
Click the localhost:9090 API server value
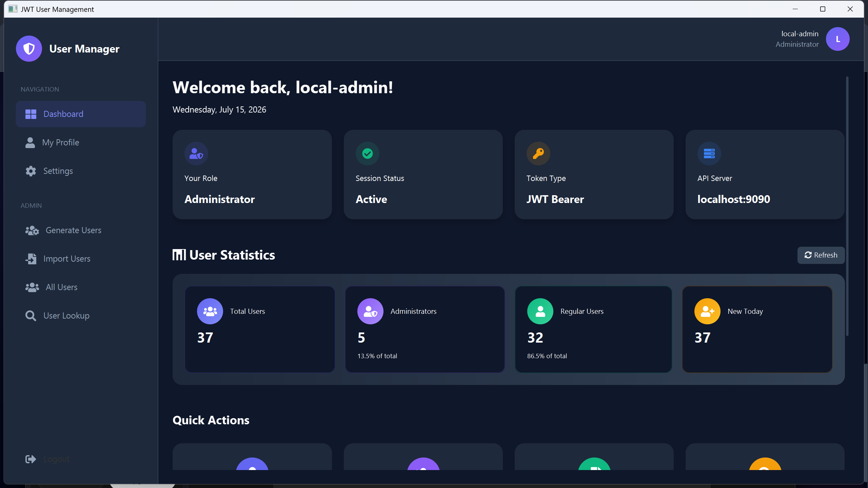click(x=734, y=199)
